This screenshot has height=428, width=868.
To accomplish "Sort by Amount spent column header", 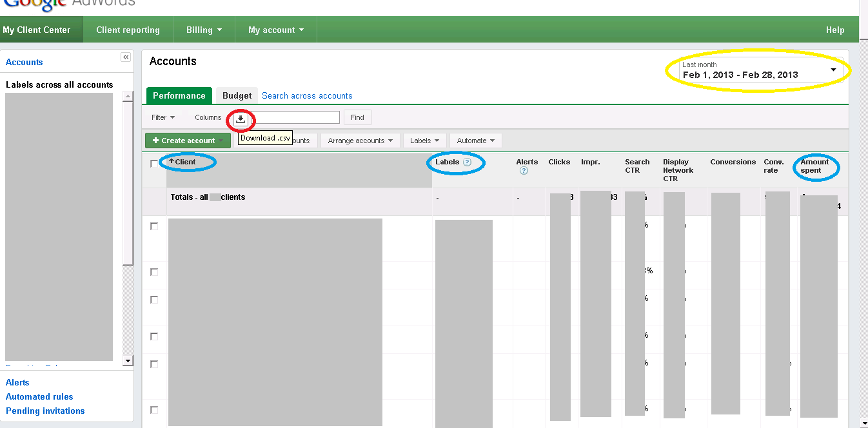I will click(x=814, y=166).
